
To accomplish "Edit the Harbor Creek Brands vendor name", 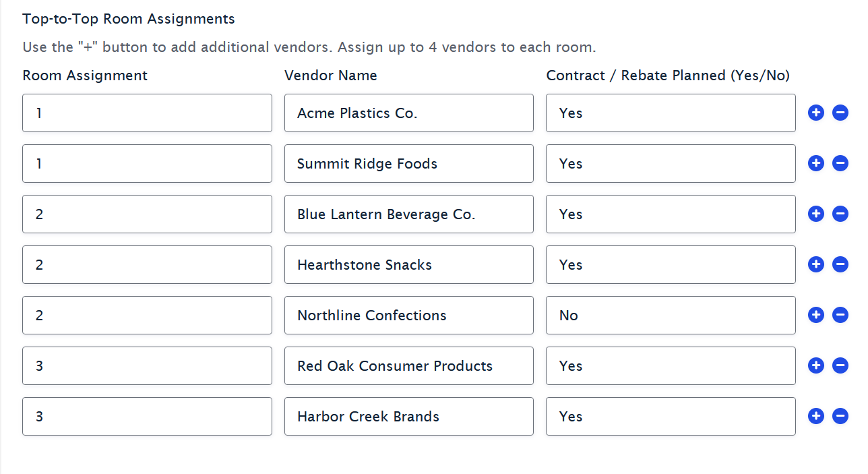I will pos(409,416).
